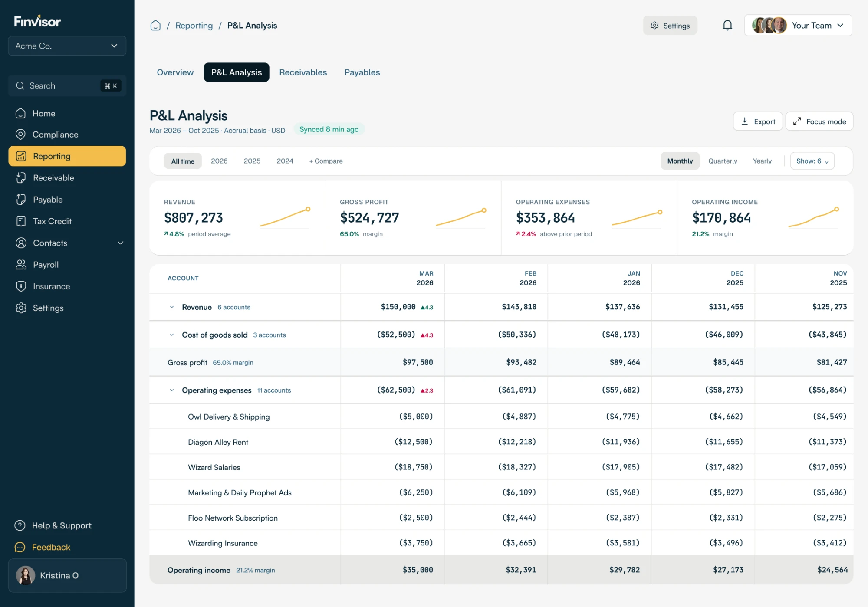Open the Kristina O profile card

tap(67, 575)
